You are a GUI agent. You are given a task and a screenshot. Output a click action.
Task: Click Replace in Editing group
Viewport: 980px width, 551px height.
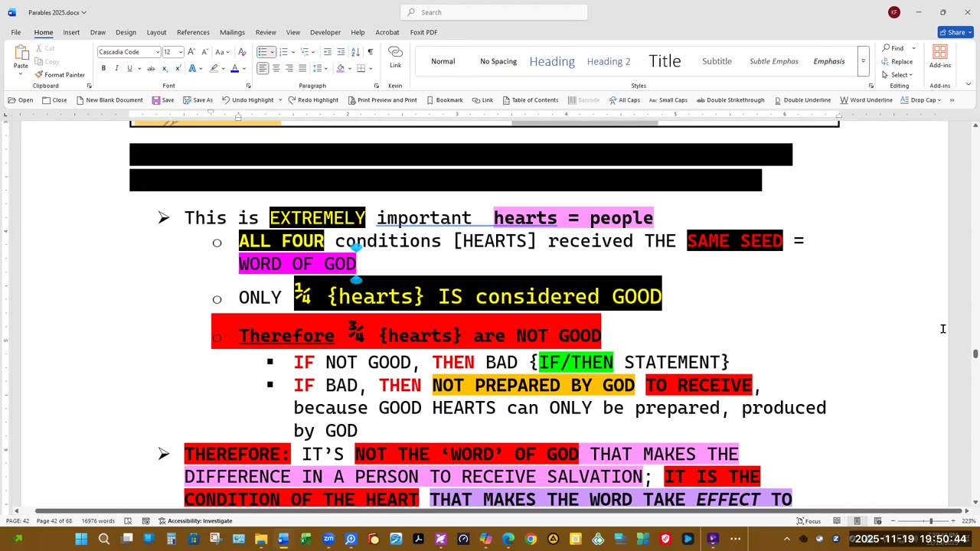pos(897,61)
